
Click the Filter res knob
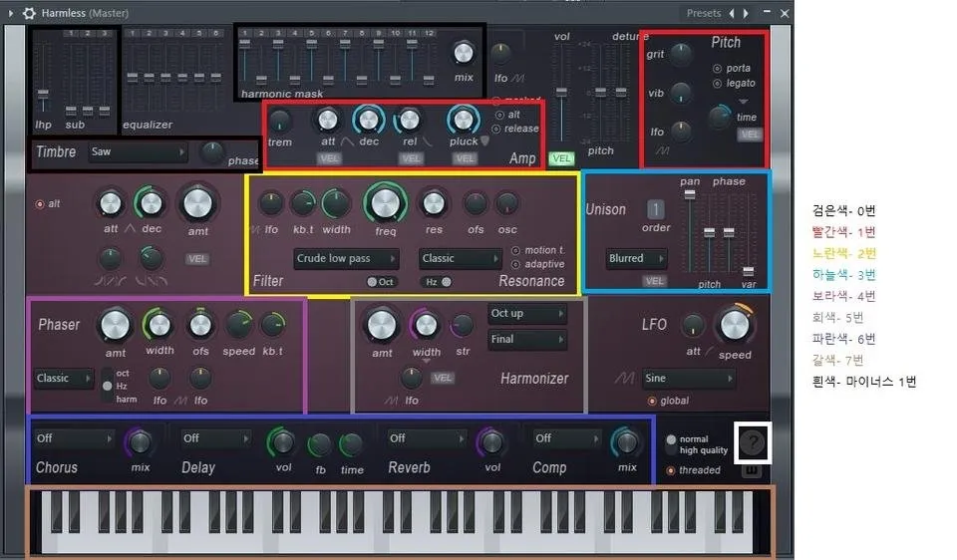click(x=434, y=203)
